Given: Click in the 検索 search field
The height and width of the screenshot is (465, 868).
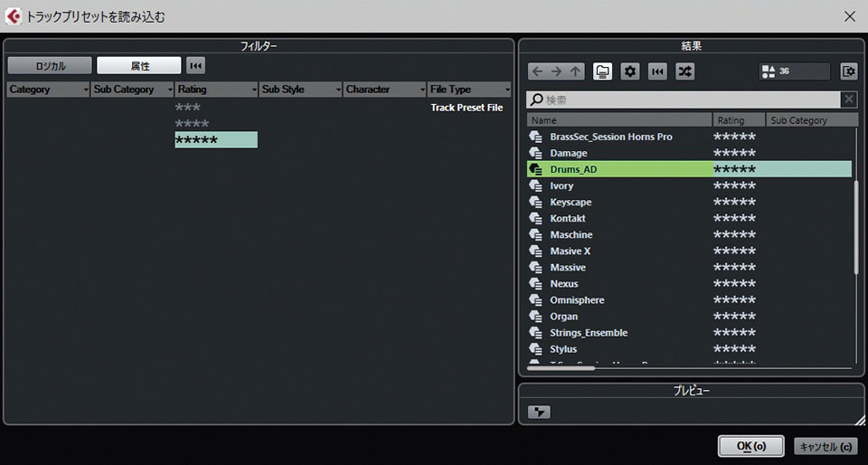Looking at the screenshot, I should (684, 100).
